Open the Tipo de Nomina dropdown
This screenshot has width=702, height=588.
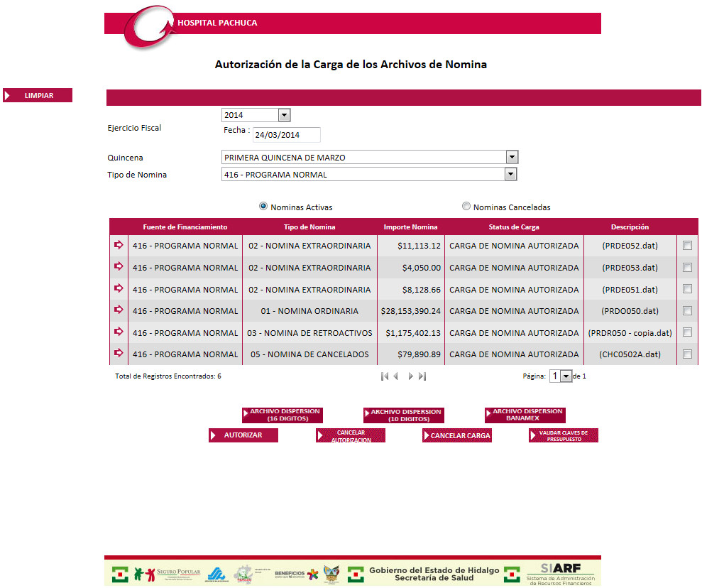coord(510,175)
